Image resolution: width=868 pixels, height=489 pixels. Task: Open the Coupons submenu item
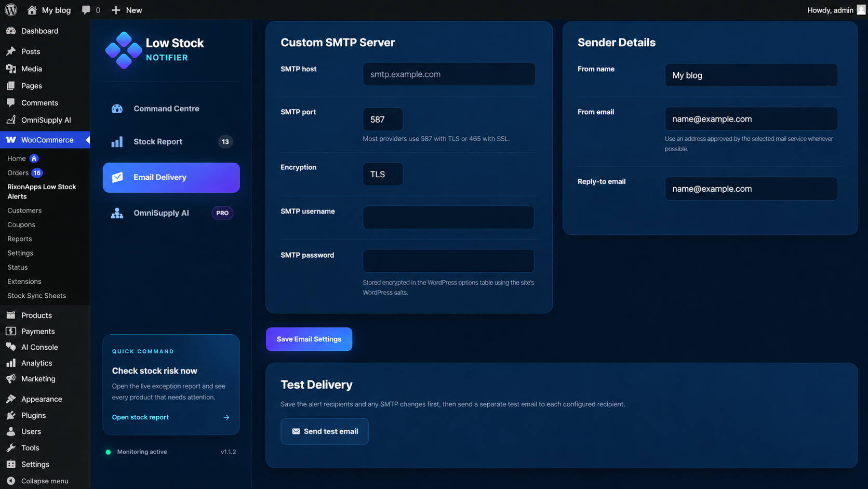pos(21,224)
